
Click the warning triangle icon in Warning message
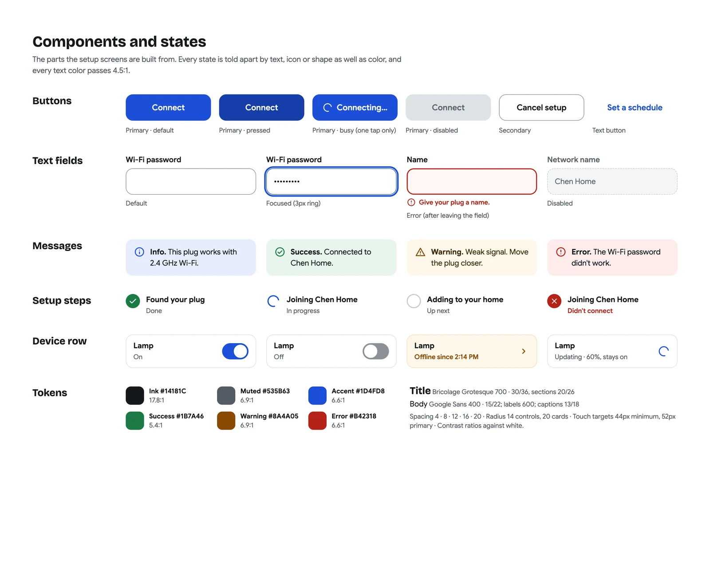420,252
